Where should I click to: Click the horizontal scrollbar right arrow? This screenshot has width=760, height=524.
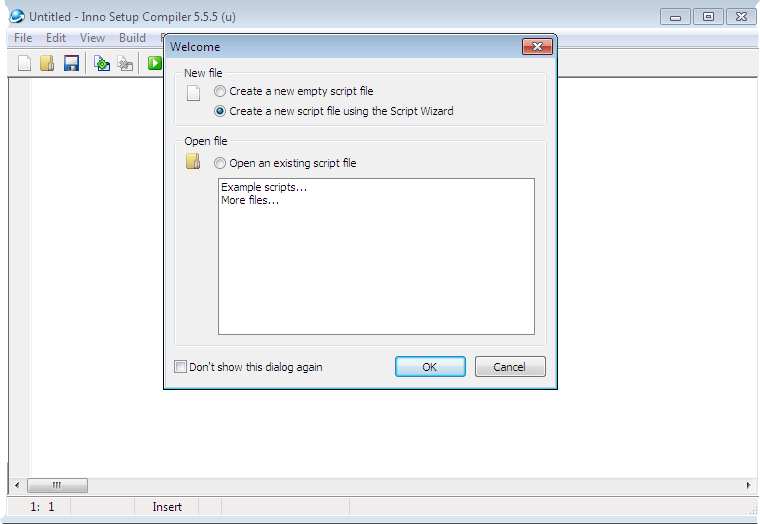point(748,485)
